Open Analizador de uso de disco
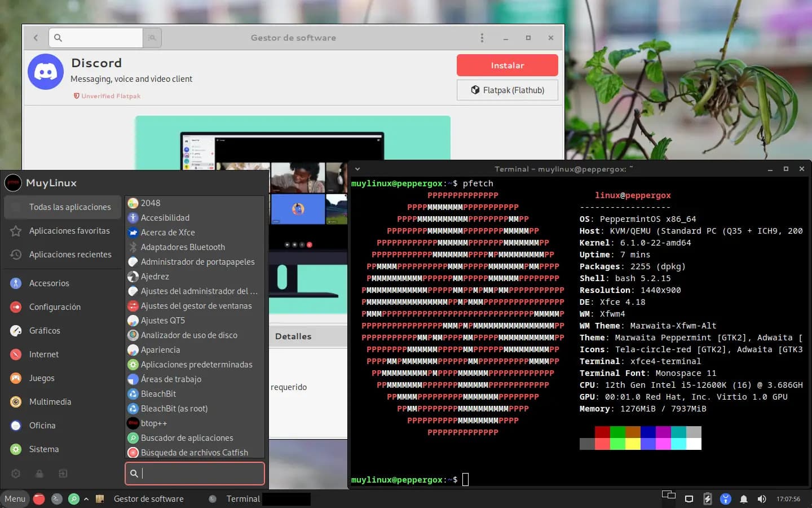812x508 pixels. [189, 335]
